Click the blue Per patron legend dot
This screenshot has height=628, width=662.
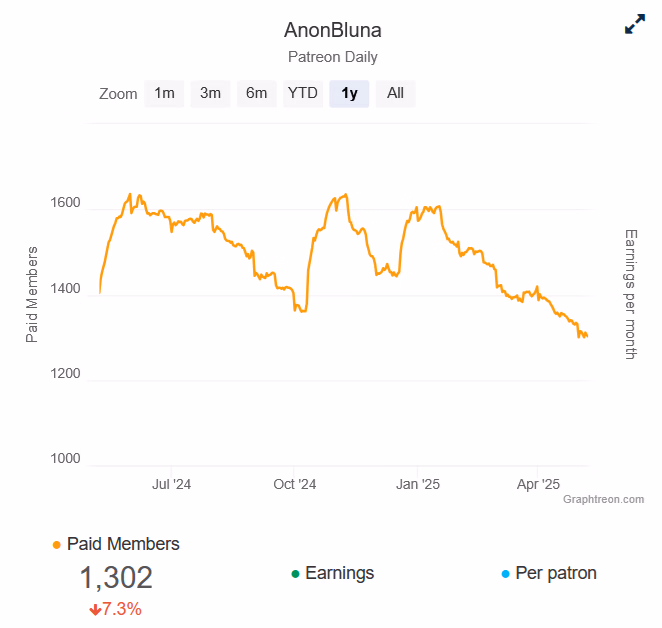(505, 574)
